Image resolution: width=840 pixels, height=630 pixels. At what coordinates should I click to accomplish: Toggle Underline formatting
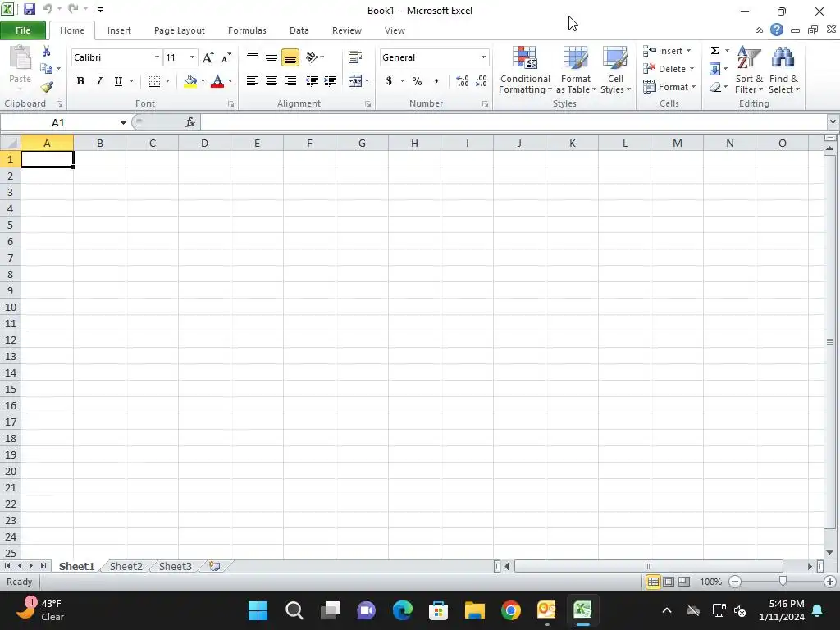coord(118,81)
